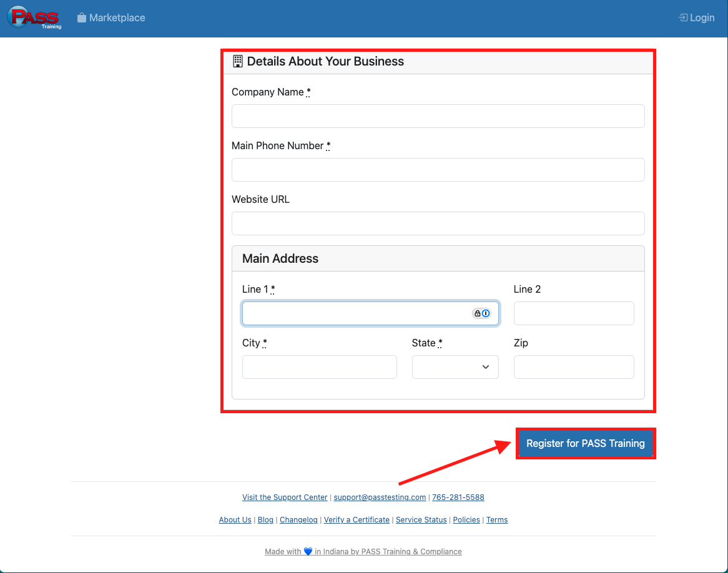The height and width of the screenshot is (573, 728).
Task: Click the Website URL label
Action: pos(260,199)
